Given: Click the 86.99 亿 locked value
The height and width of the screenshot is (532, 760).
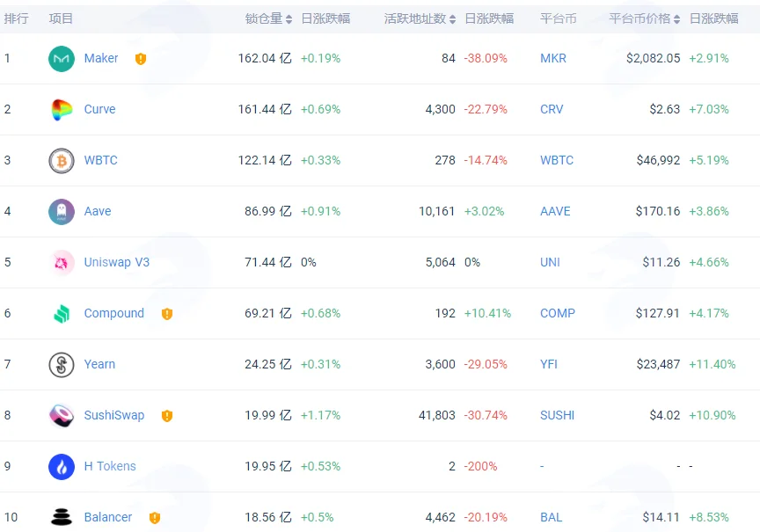Looking at the screenshot, I should coord(268,211).
